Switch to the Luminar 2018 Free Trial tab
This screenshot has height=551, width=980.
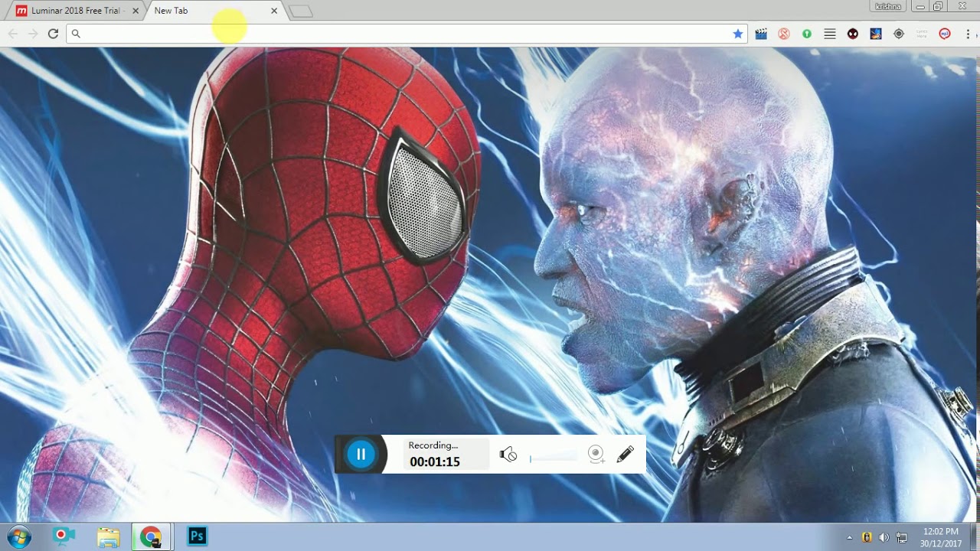coord(73,11)
